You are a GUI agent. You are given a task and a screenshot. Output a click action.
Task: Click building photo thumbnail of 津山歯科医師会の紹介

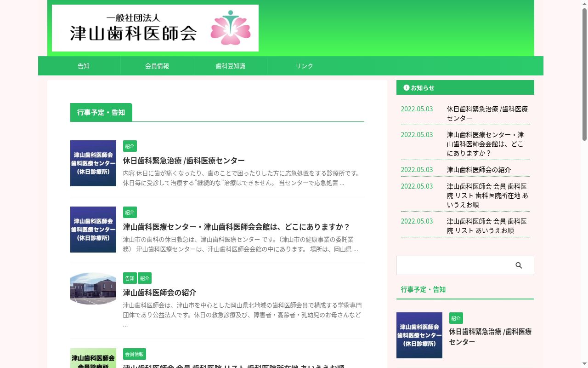93,288
